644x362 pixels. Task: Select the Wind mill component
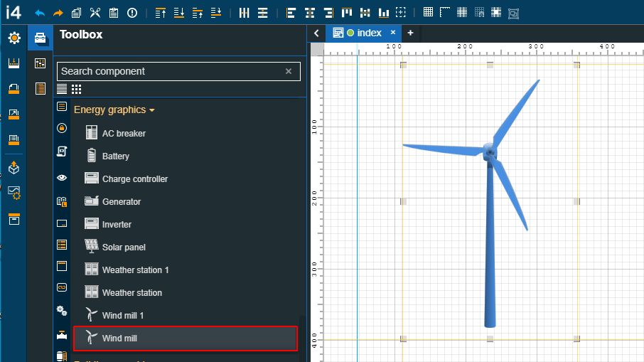[185, 338]
